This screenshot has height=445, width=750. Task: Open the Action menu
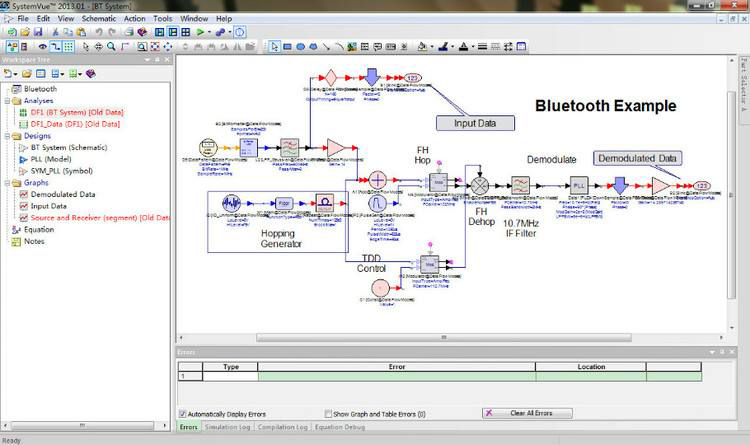point(134,18)
